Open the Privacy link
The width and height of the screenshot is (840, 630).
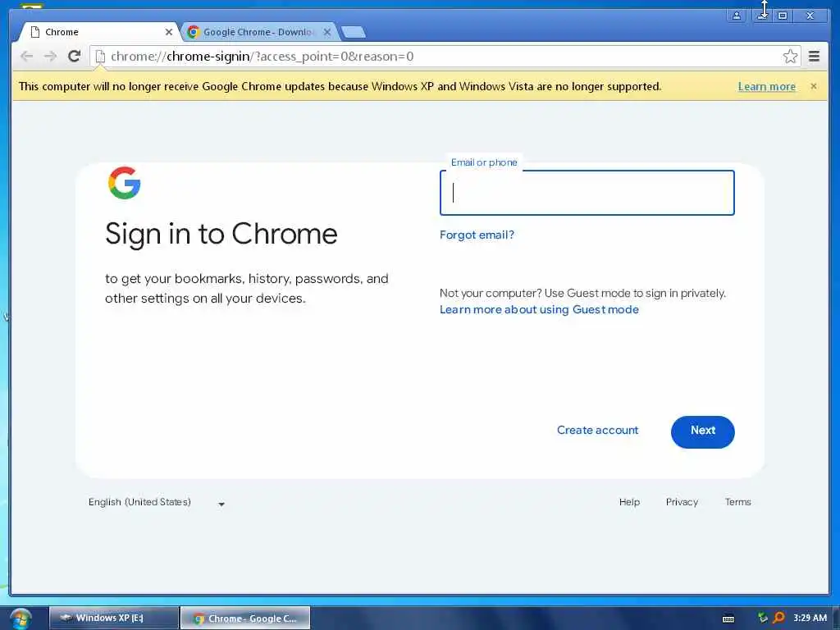[682, 502]
